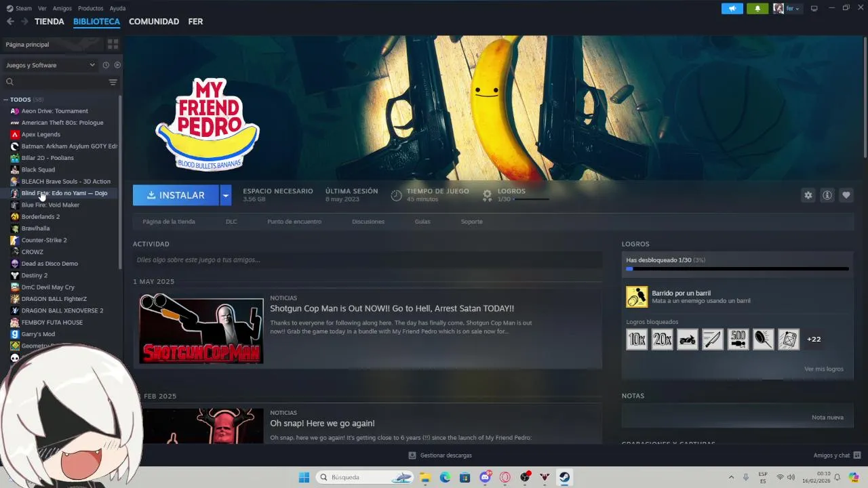
Task: Open the knife locked achievement
Action: 713,339
